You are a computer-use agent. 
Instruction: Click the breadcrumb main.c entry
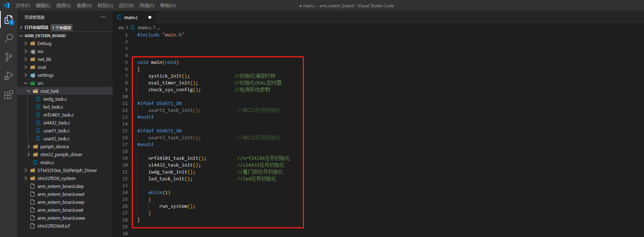tap(144, 28)
